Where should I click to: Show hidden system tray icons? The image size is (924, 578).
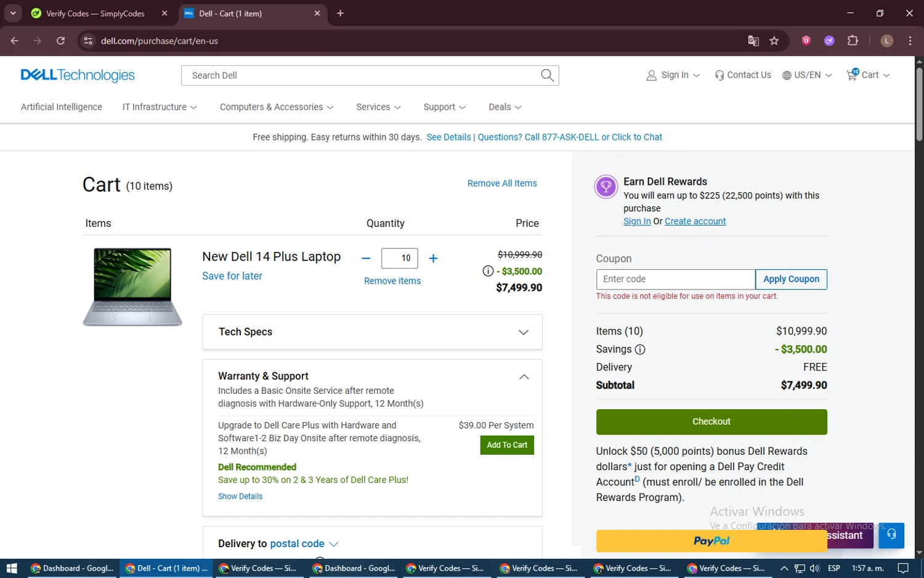click(784, 568)
